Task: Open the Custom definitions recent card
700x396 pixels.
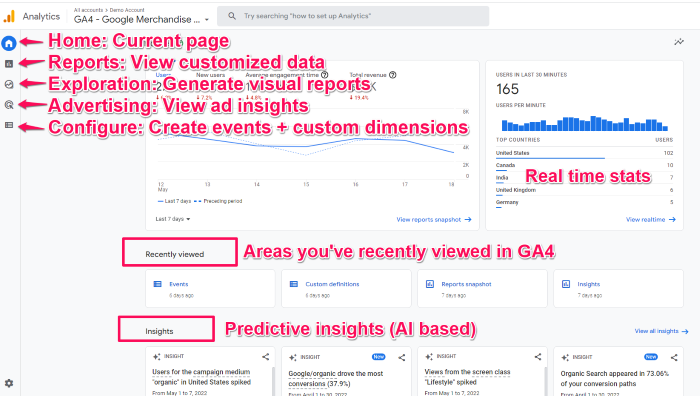Action: point(346,288)
